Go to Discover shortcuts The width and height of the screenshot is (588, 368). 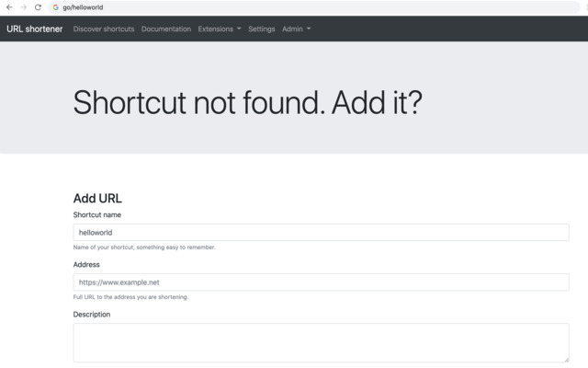[x=104, y=29]
